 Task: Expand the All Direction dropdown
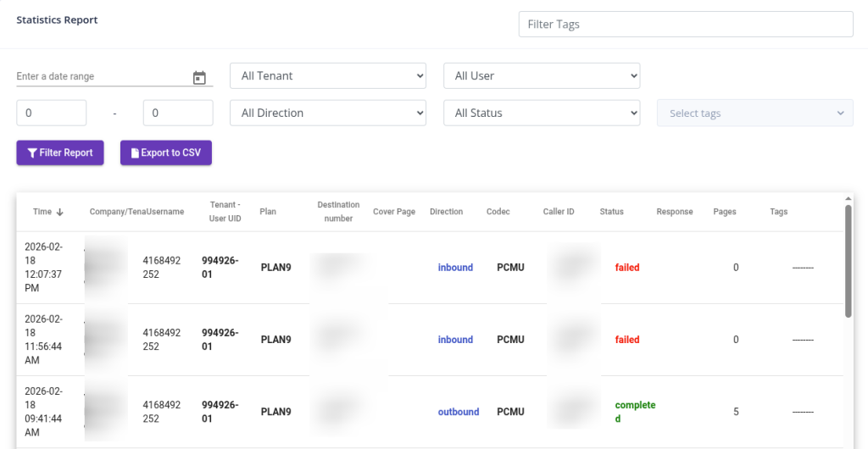(x=327, y=113)
